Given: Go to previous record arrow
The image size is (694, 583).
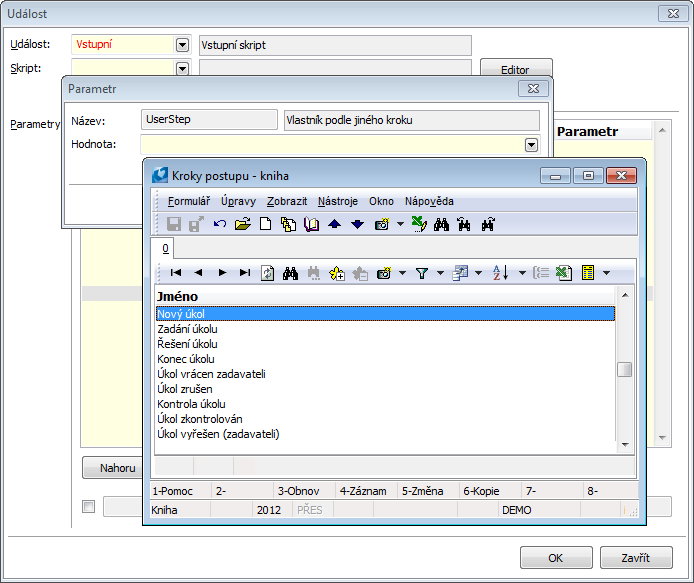Looking at the screenshot, I should (x=198, y=273).
